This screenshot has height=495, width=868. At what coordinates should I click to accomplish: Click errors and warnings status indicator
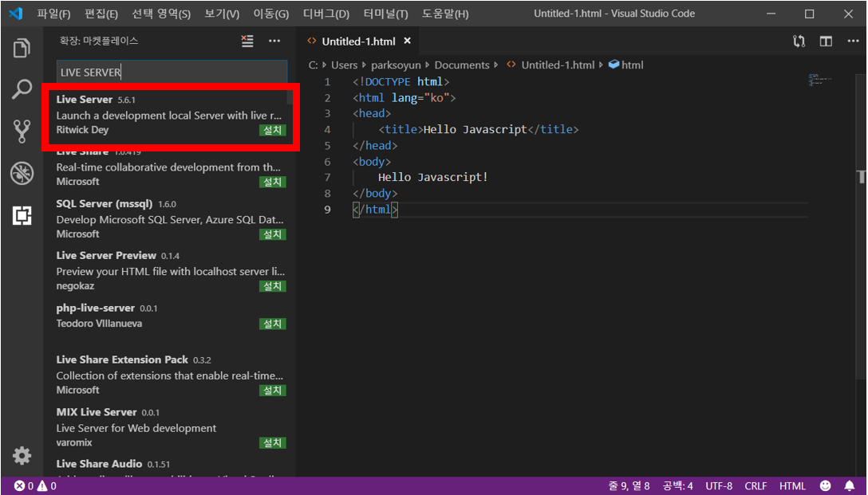click(35, 486)
